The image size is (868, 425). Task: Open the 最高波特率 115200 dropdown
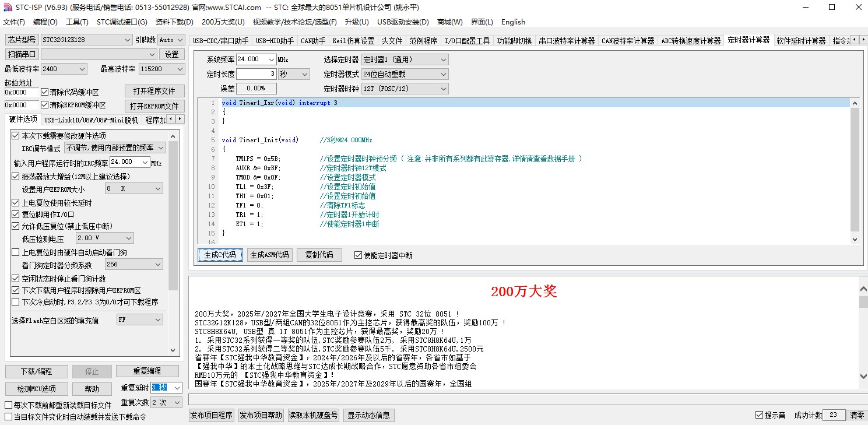pyautogui.click(x=161, y=69)
